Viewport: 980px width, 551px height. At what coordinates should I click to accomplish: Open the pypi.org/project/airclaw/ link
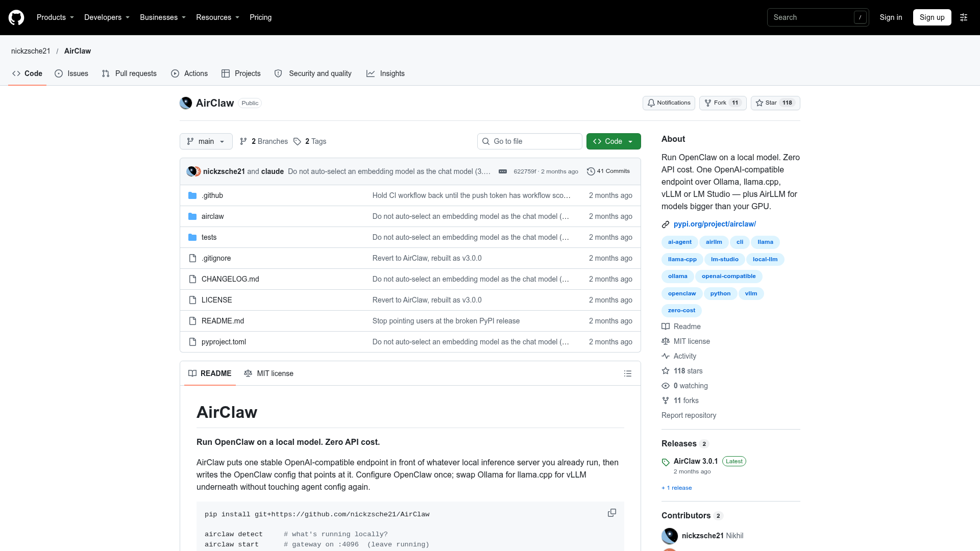715,224
